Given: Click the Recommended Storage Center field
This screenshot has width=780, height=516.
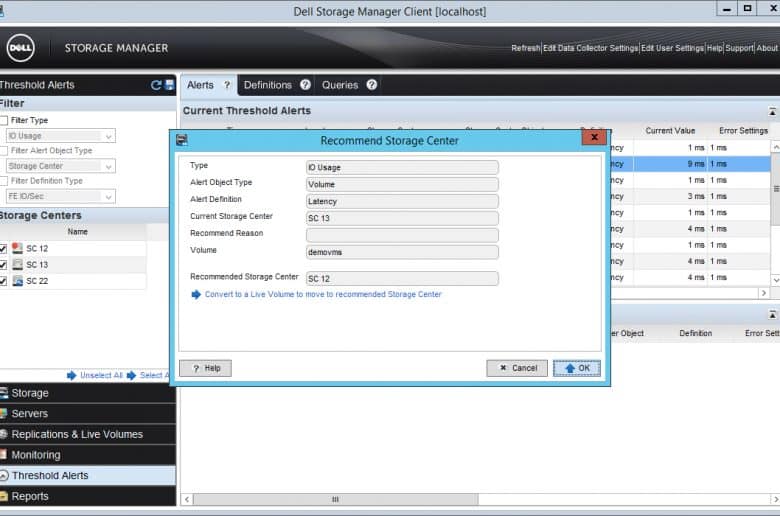Looking at the screenshot, I should click(x=402, y=279).
